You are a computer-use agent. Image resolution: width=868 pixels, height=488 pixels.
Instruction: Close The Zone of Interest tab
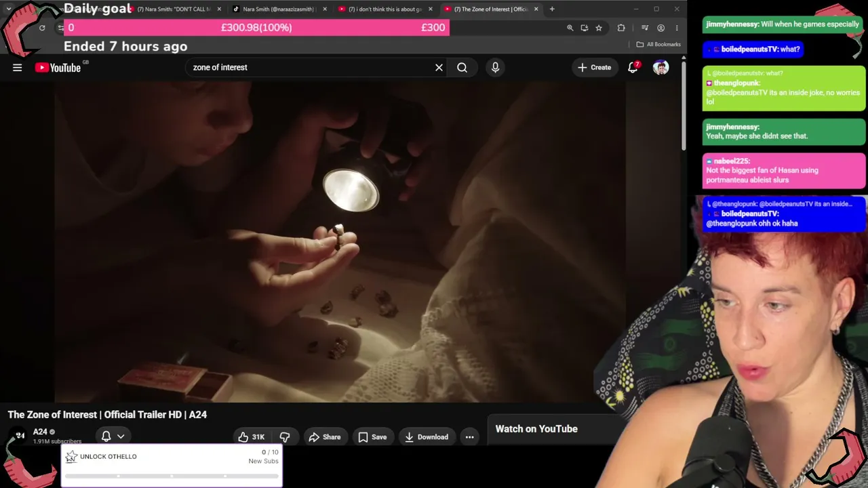click(536, 9)
